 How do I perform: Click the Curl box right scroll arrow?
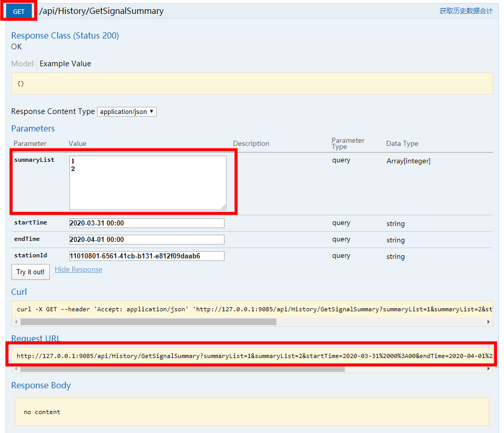(488, 322)
